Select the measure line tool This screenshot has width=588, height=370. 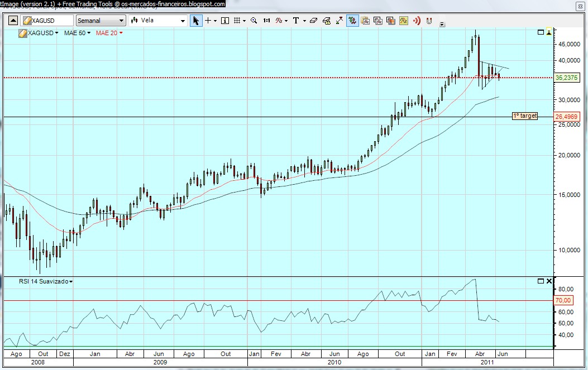coord(340,21)
